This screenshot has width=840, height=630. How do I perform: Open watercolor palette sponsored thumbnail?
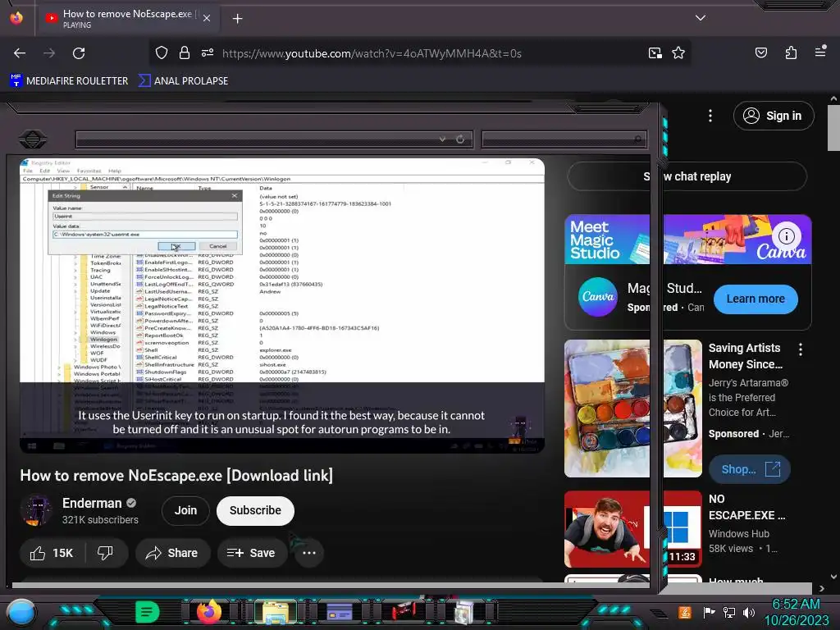point(632,409)
